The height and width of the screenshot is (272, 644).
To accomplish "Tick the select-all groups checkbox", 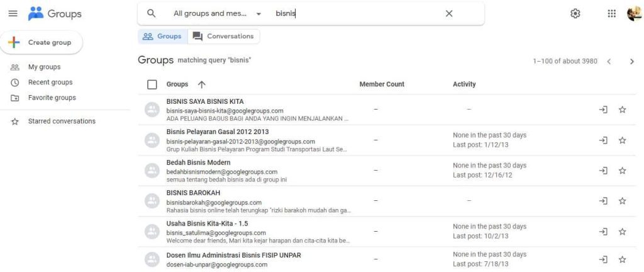I will pyautogui.click(x=152, y=84).
